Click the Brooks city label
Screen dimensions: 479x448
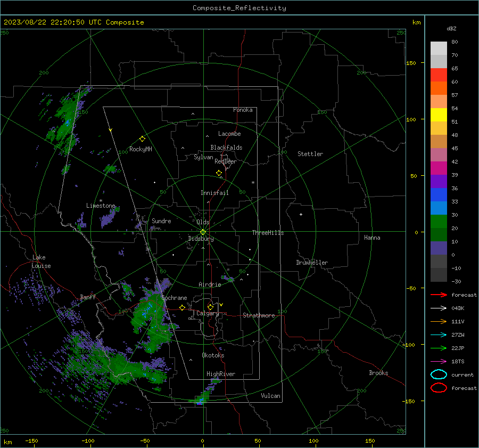pos(378,373)
